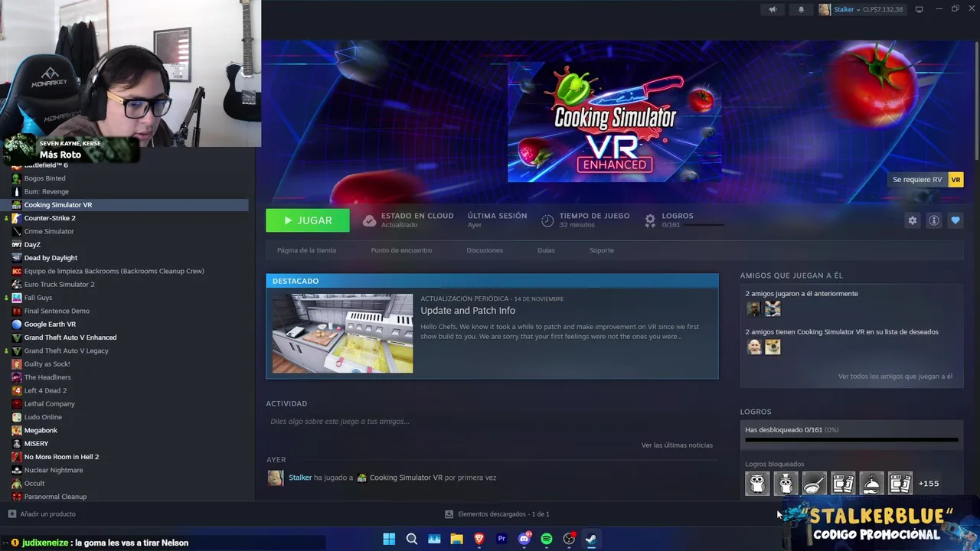The image size is (980, 551).
Task: Select Google Earth VR in library
Action: [x=50, y=324]
